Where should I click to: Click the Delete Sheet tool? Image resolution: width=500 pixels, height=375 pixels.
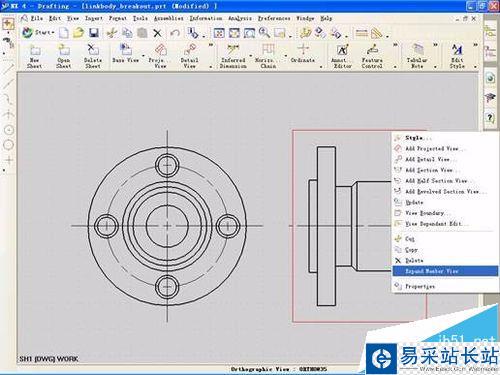(93, 57)
